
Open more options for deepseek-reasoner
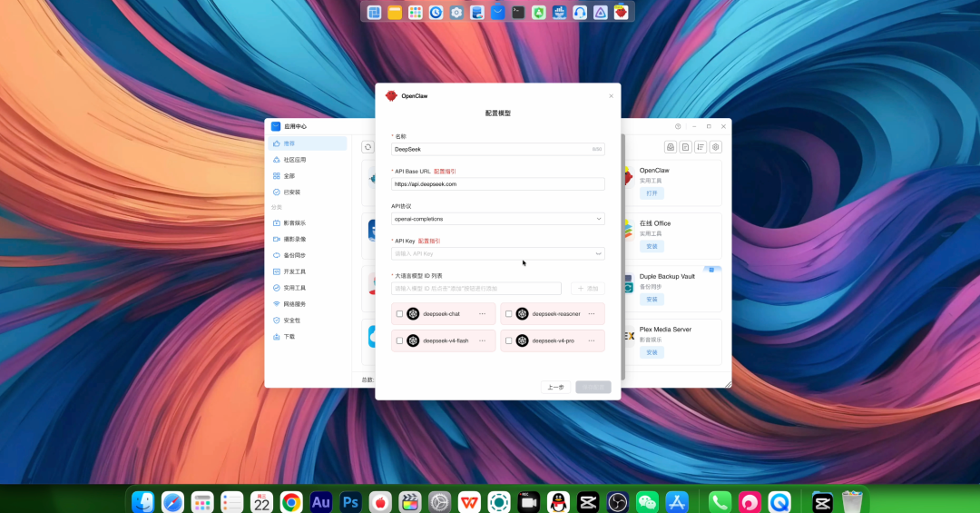(x=592, y=314)
